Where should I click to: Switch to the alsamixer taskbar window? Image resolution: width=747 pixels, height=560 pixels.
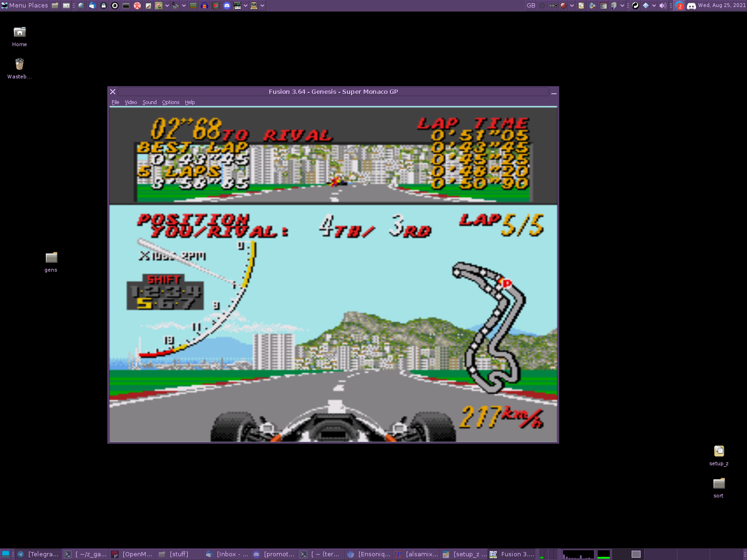pos(416,554)
